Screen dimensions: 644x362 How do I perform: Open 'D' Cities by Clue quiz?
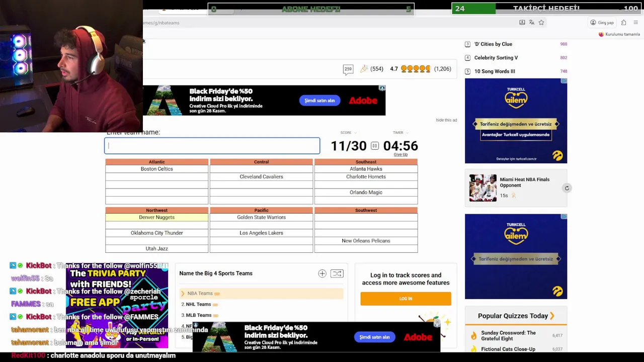click(x=493, y=44)
